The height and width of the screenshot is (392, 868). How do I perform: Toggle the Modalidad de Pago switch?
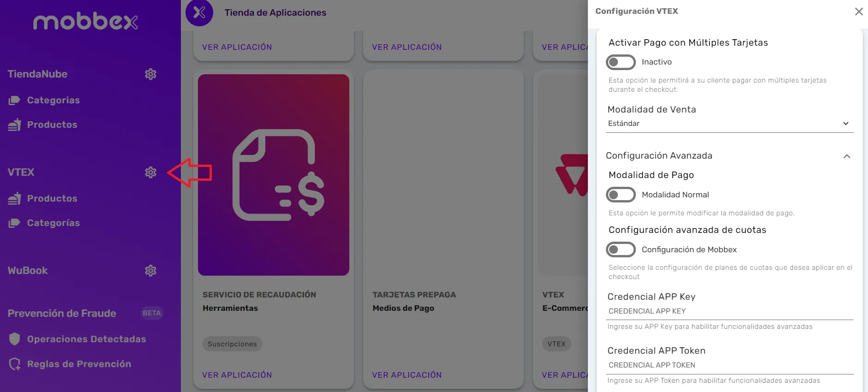621,195
